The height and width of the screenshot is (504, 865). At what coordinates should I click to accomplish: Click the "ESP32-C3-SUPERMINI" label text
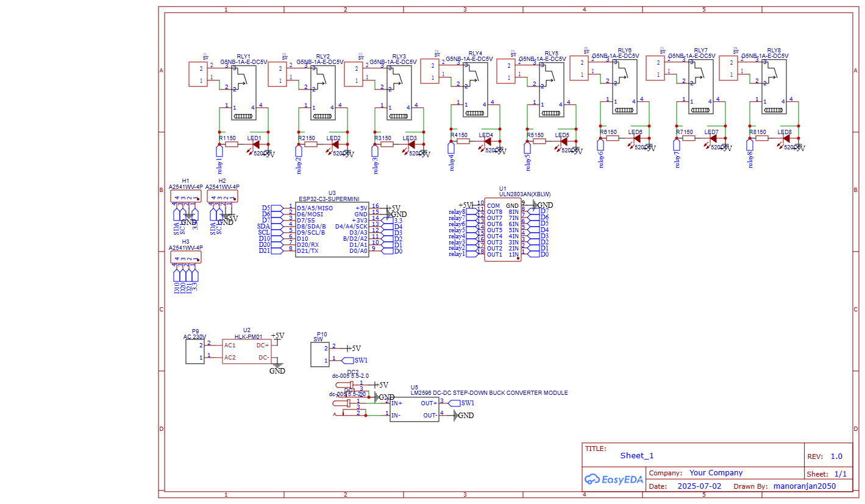tap(329, 199)
